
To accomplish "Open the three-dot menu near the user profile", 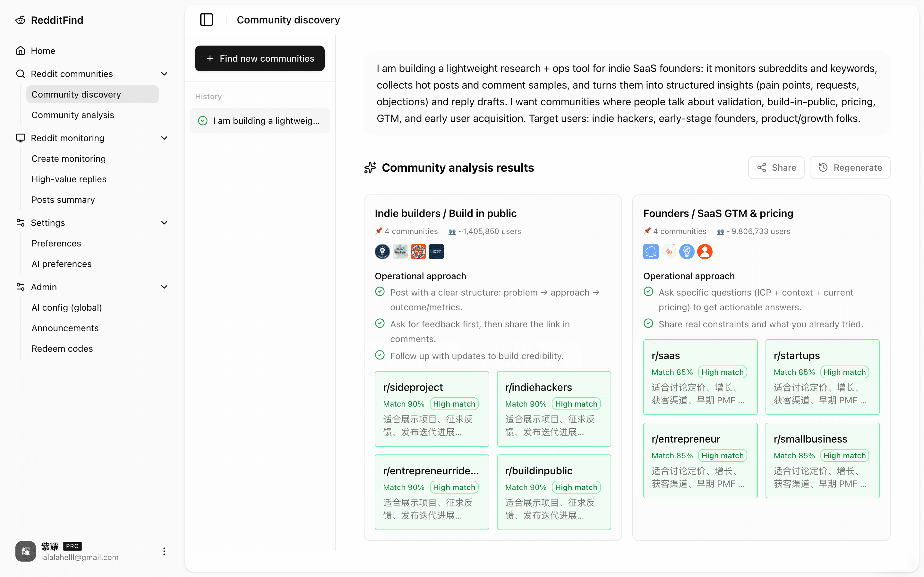I will [164, 551].
